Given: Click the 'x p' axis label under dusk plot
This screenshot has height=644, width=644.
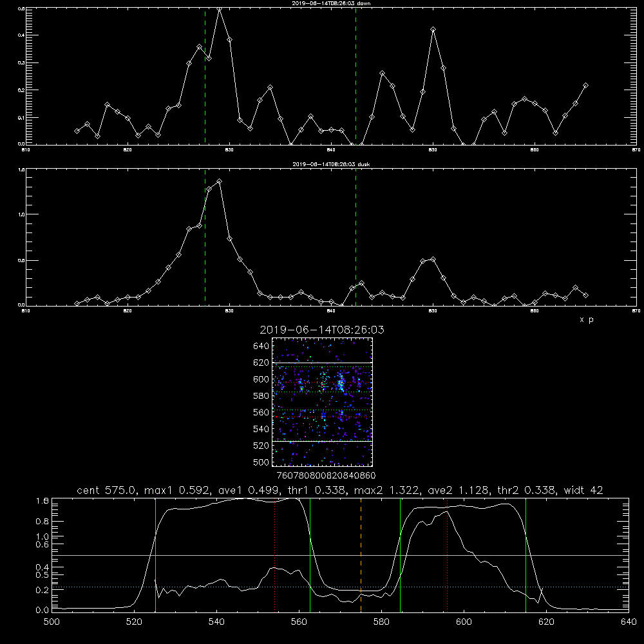Looking at the screenshot, I should [x=587, y=319].
